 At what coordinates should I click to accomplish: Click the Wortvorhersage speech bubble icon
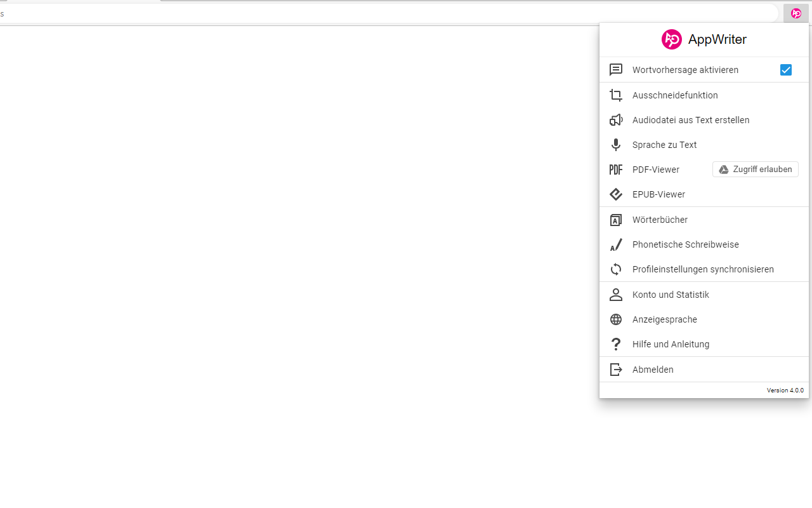(616, 70)
